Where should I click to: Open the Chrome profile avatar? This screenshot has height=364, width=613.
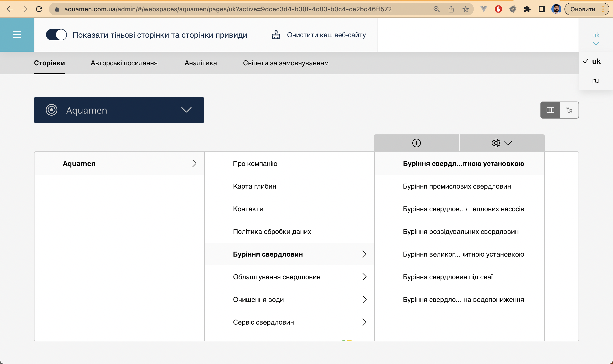[556, 9]
